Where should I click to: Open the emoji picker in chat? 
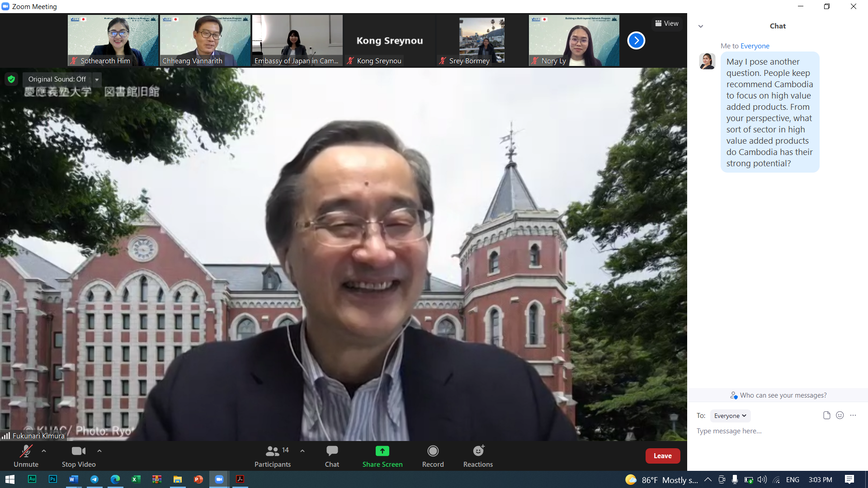click(840, 415)
